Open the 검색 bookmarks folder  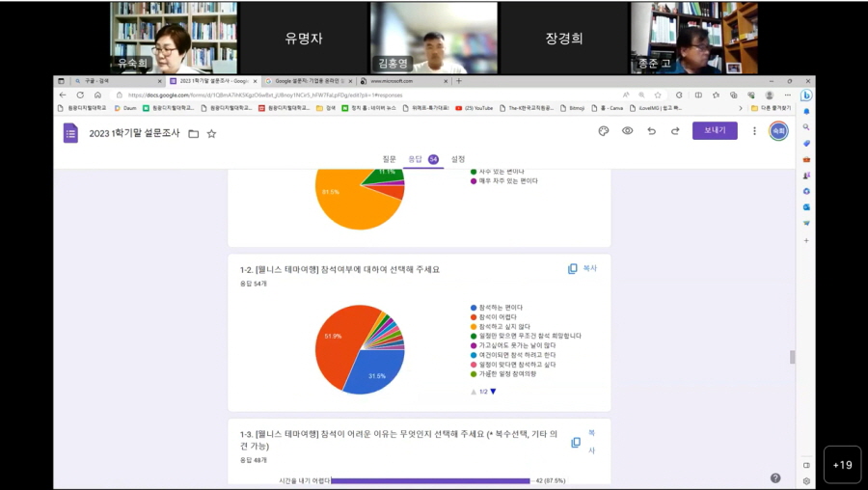326,109
